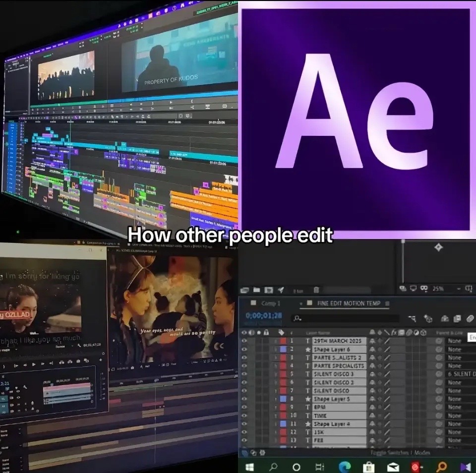Click blue label swatch of Shape Layer 4
Image resolution: width=476 pixels, height=473 pixels.
pos(283,423)
